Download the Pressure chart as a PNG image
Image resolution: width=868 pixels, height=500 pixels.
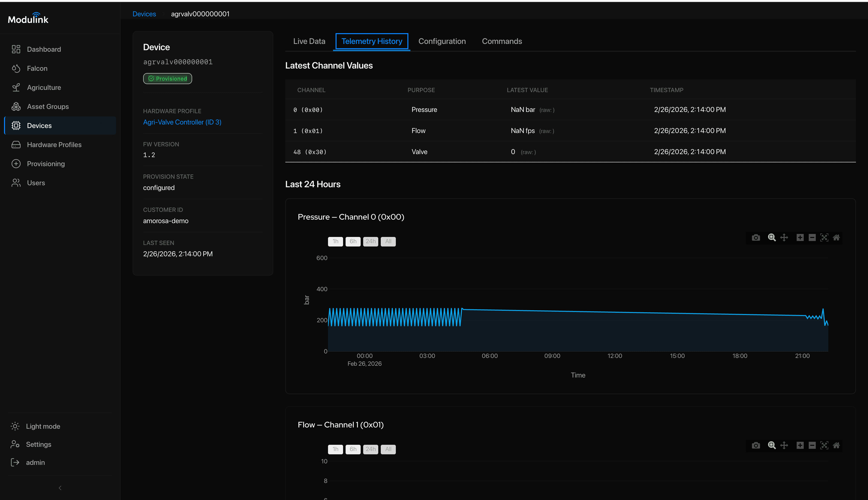coord(756,237)
